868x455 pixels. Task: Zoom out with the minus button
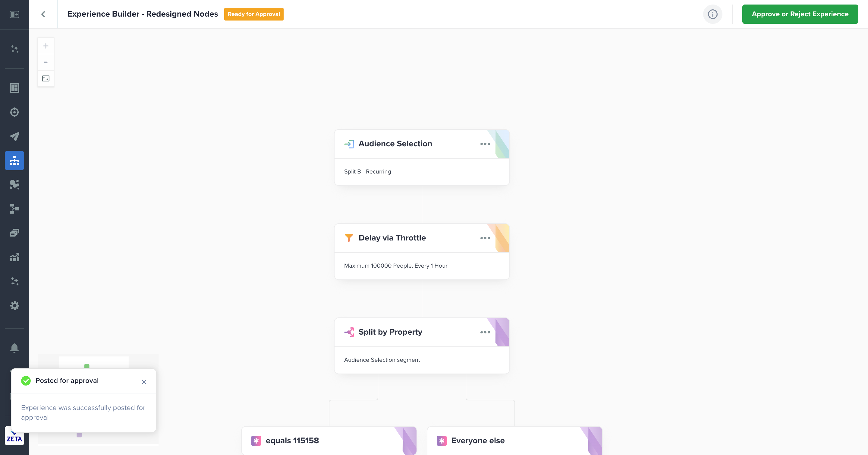[x=46, y=62]
